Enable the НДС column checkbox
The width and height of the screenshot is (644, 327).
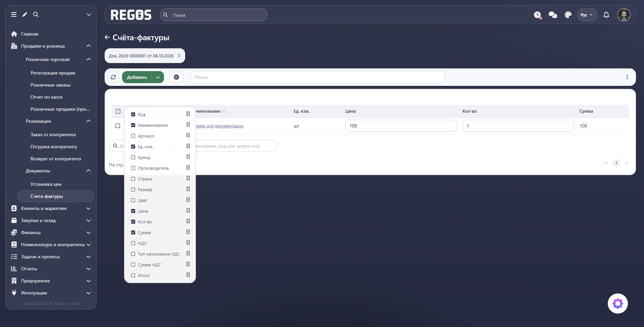pyautogui.click(x=133, y=243)
